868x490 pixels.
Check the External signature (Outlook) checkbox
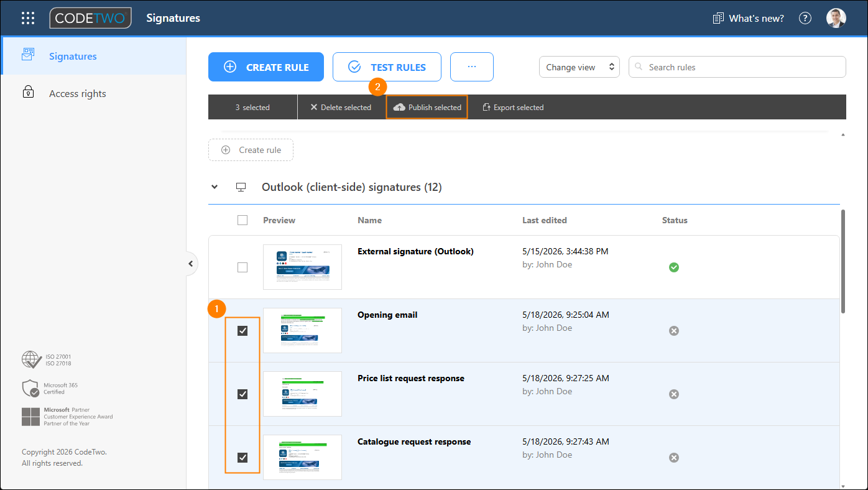[x=242, y=267]
